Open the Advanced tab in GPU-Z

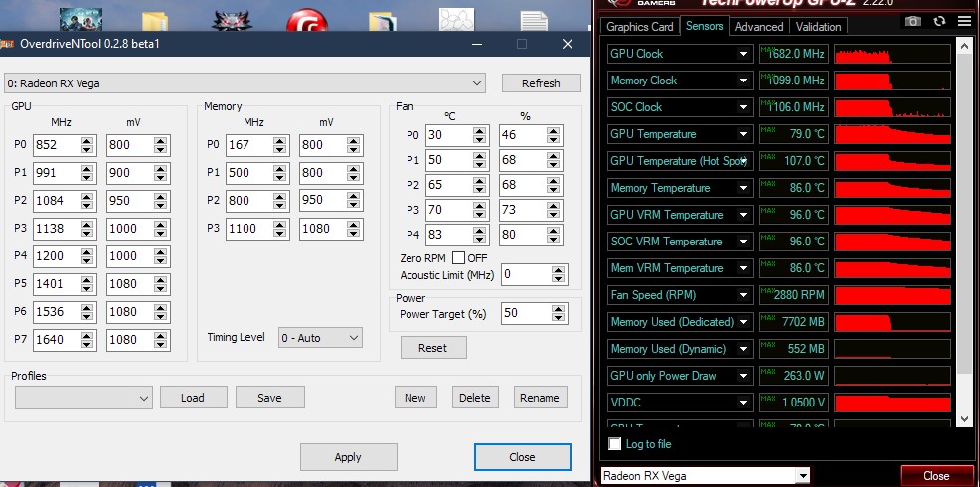pos(758,26)
